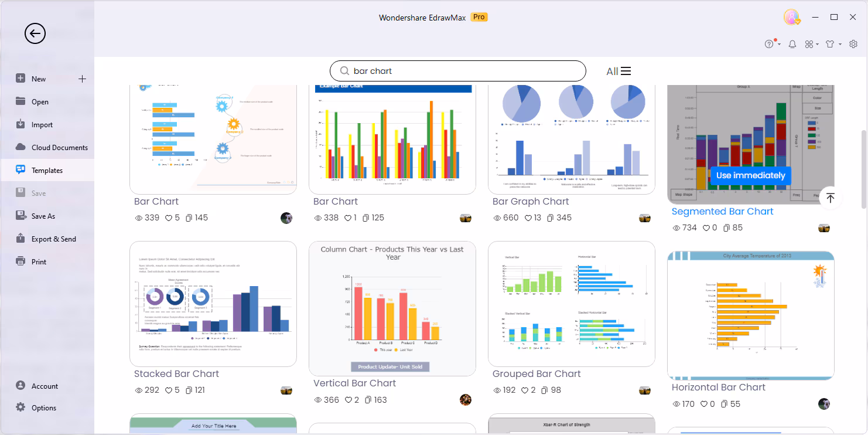Toggle like on Stacked Bar Chart
This screenshot has width=868, height=435.
(169, 390)
